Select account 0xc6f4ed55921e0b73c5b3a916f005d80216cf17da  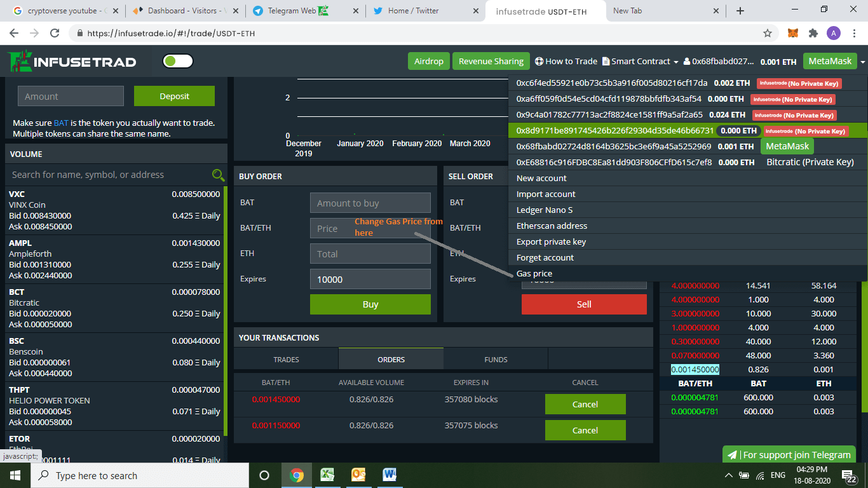click(x=688, y=83)
